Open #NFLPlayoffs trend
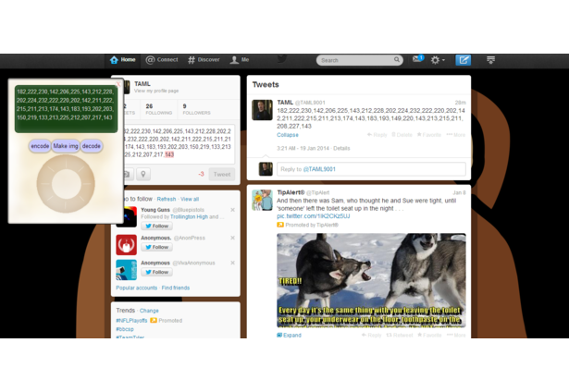Viewport: 569px width, 392px height. tap(131, 321)
